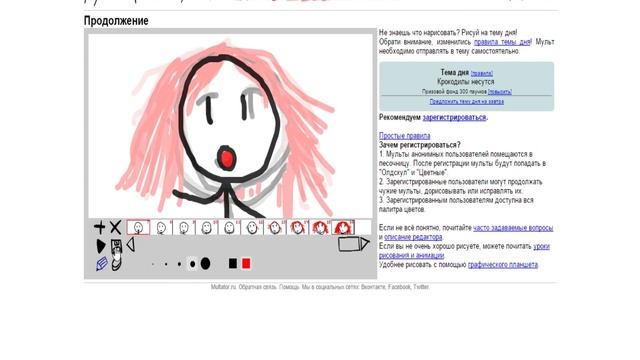Click the Multator.ru footer link
The width and height of the screenshot is (640, 360).
(224, 287)
